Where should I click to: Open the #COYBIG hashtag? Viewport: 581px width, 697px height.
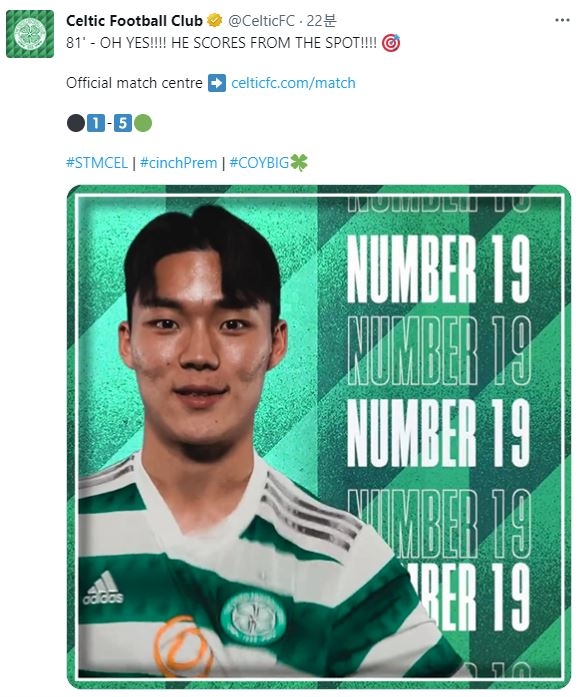[259, 163]
